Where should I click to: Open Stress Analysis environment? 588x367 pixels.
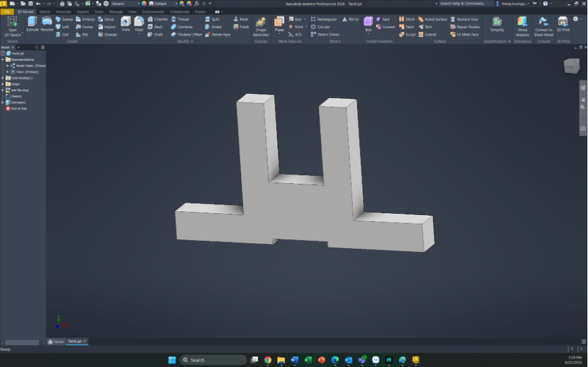(522, 27)
